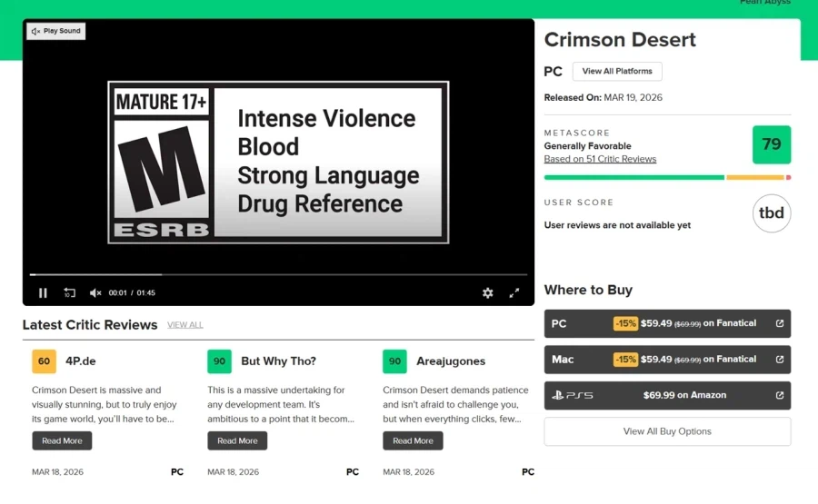This screenshot has width=818, height=504.
Task: Open external link icon for Mac offer
Action: point(779,360)
